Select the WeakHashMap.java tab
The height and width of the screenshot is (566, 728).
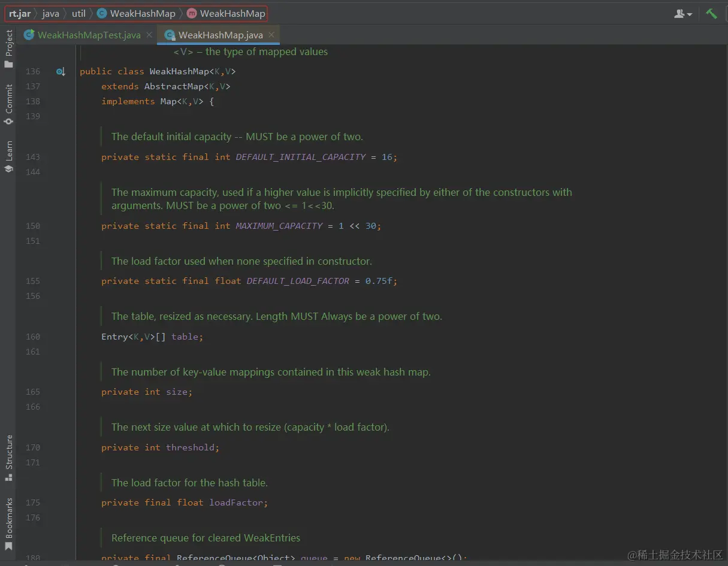(220, 35)
